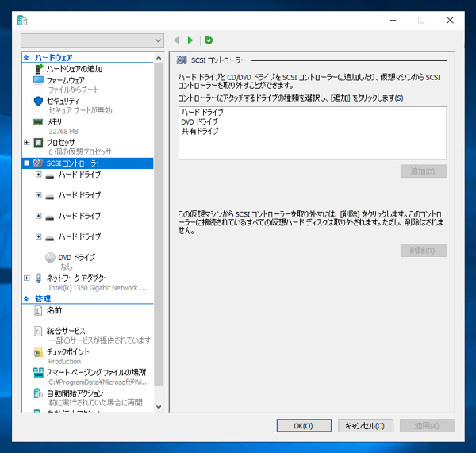Click the green refresh icon in toolbar

pyautogui.click(x=209, y=40)
